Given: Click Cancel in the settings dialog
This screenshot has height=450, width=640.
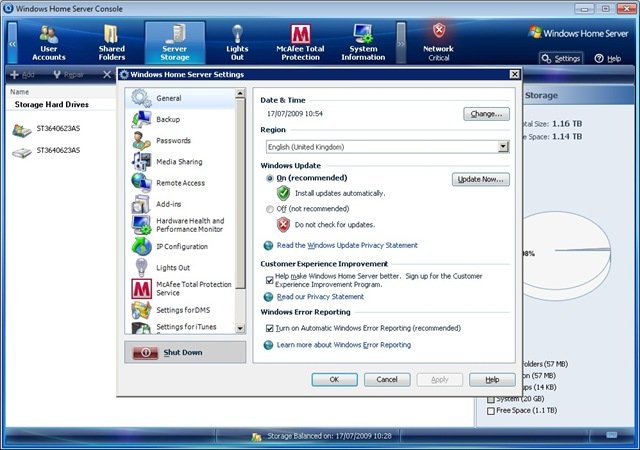Looking at the screenshot, I should pyautogui.click(x=387, y=380).
